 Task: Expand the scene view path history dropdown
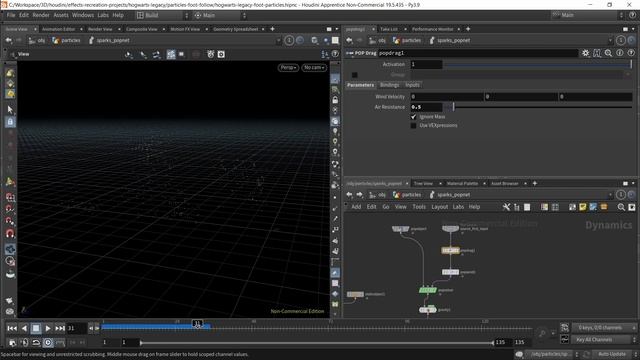278,40
